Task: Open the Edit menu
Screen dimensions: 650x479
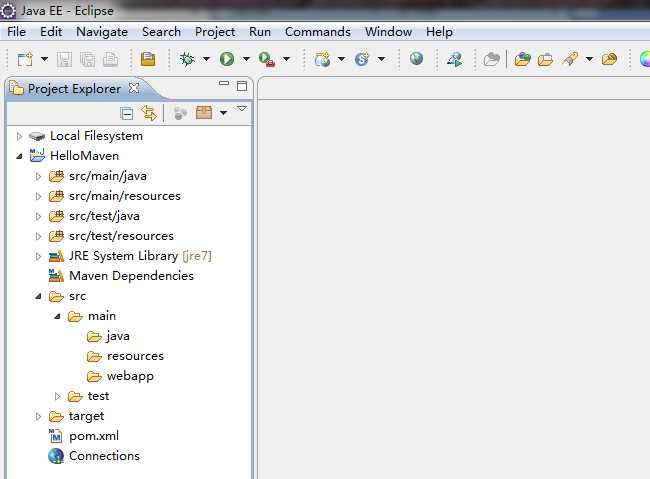Action: coord(51,32)
